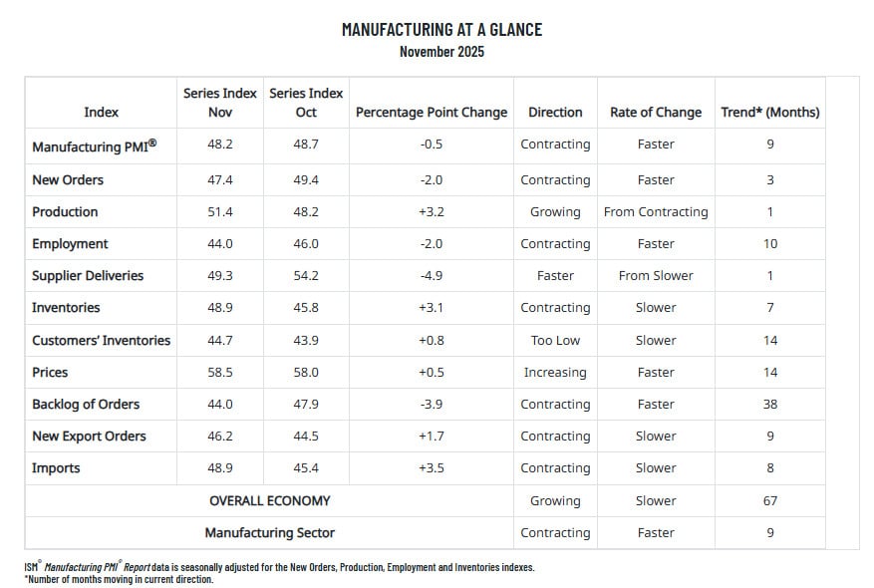Select the "Backlog of Orders" row label

point(86,405)
